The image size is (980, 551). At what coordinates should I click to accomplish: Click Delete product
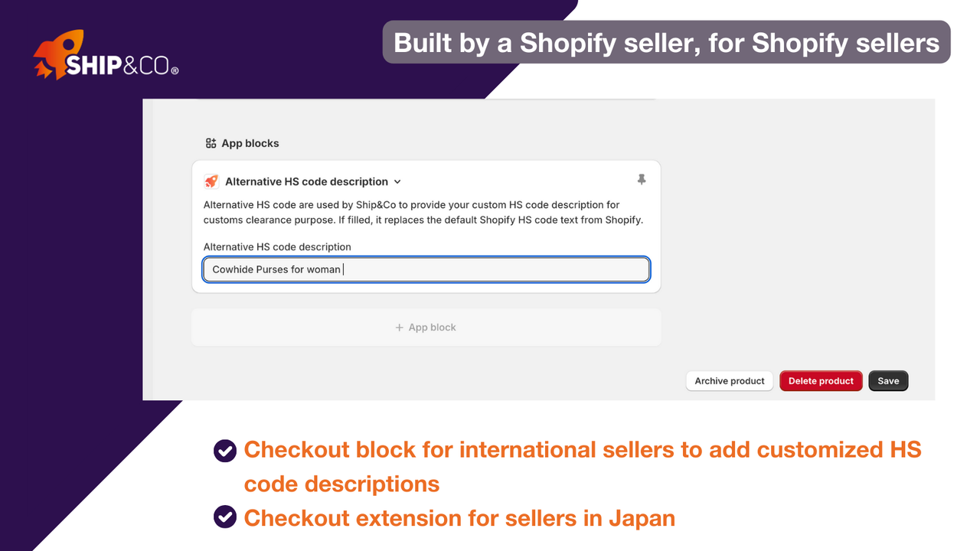tap(821, 380)
